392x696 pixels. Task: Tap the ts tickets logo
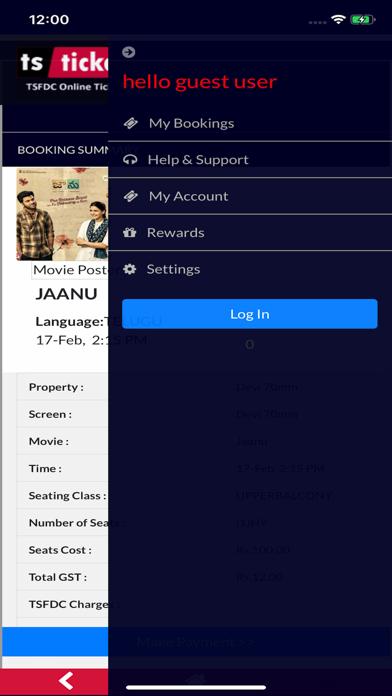(62, 63)
